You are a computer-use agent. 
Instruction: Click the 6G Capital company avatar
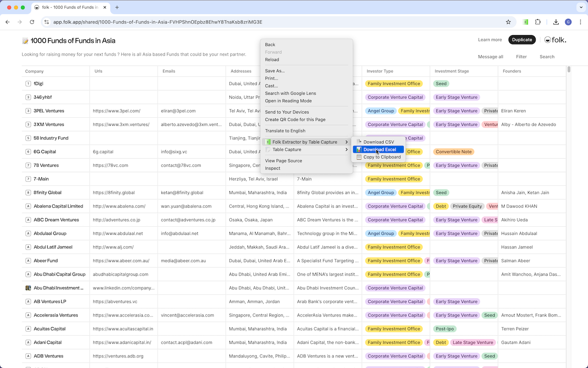click(x=28, y=152)
